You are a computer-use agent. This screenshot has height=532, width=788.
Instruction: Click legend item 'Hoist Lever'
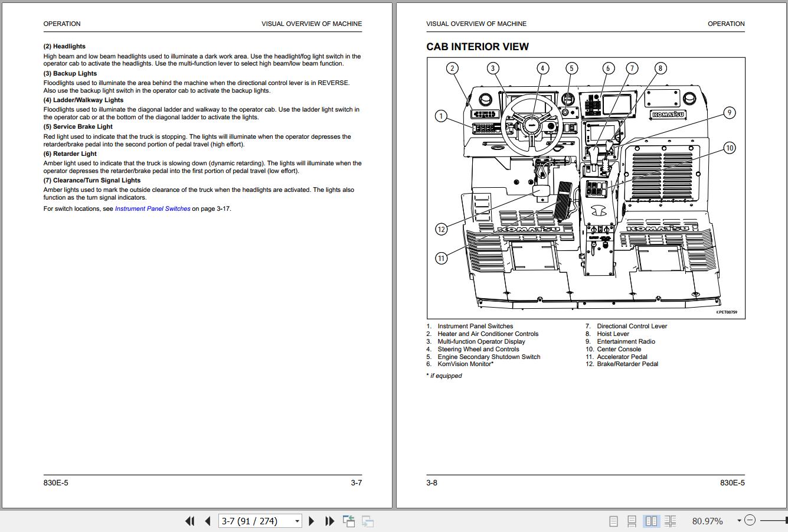click(x=613, y=334)
